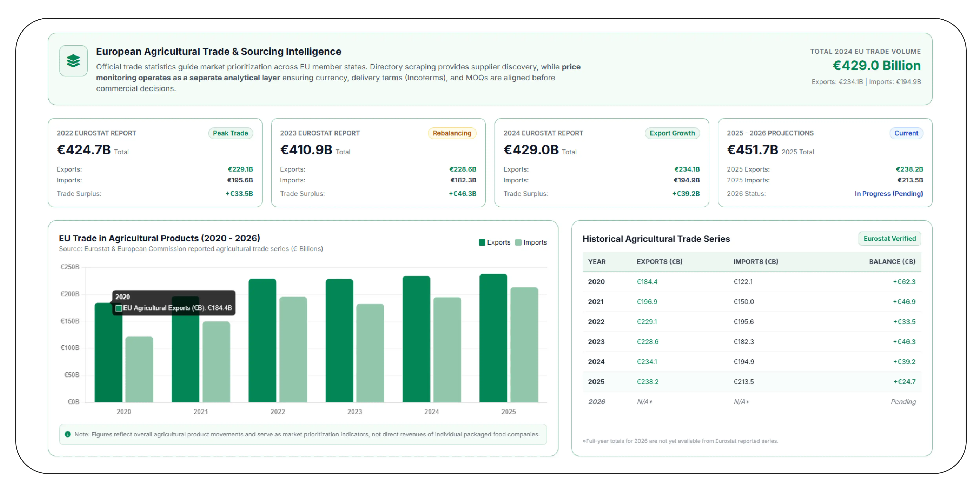Viewport: 980px width, 486px height.
Task: Click the 2021 imports bar in chart
Action: (216, 362)
